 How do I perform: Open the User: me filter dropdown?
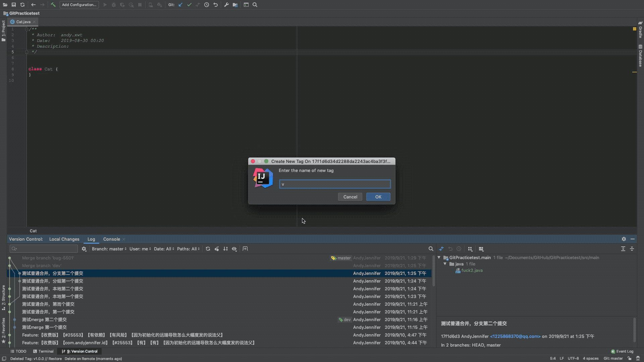(x=140, y=249)
